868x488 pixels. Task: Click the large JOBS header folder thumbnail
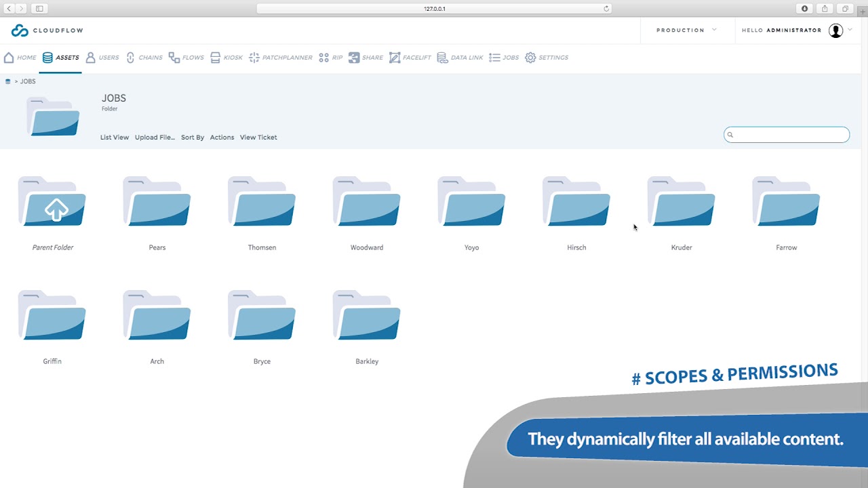pos(54,117)
